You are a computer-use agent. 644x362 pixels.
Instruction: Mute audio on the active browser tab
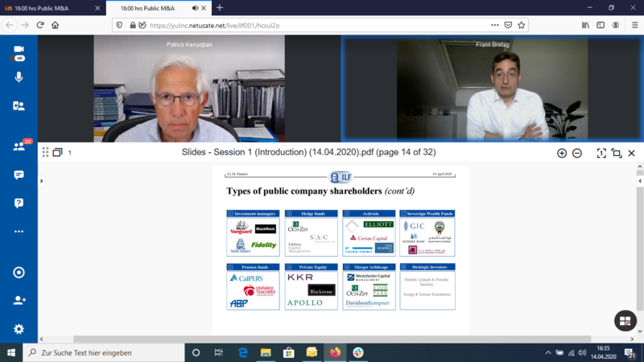(195, 8)
